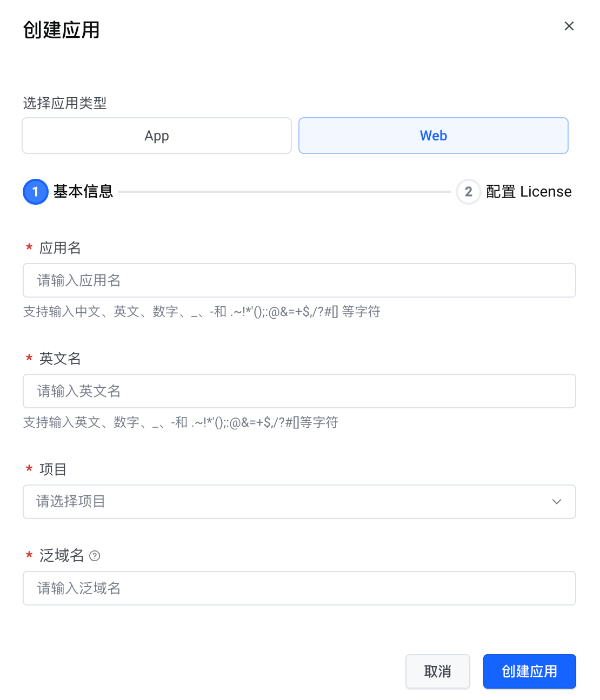This screenshot has height=700, width=600.
Task: Click the chevron arrow in the 项目 selector
Action: tap(557, 502)
